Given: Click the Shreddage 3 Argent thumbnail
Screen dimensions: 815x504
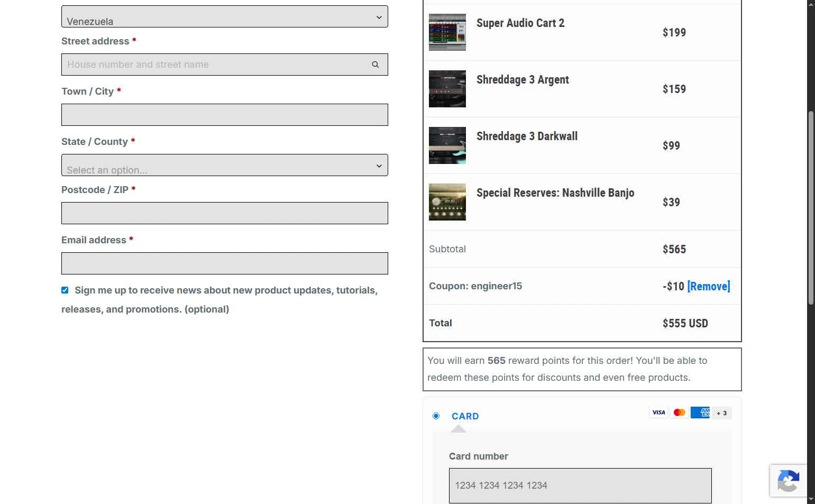Looking at the screenshot, I should (447, 89).
